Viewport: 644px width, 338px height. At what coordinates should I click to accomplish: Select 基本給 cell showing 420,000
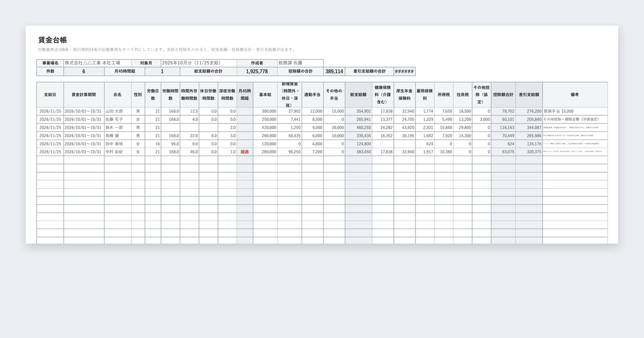pos(265,128)
